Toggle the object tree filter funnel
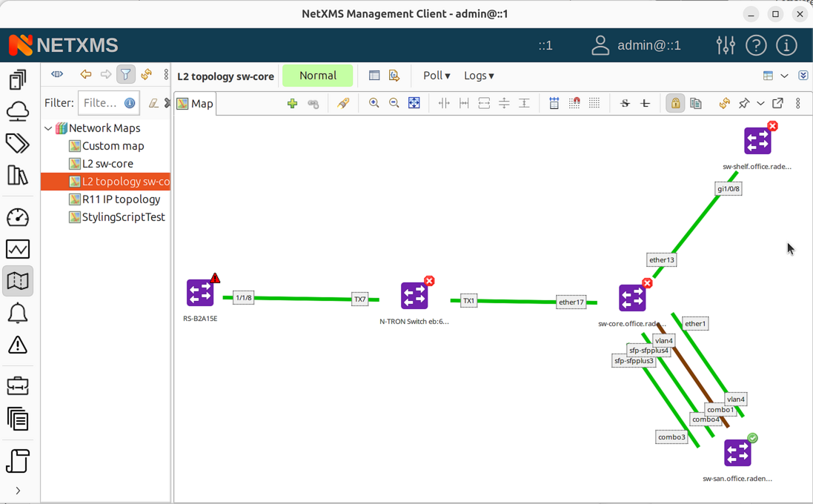Screen dimensions: 813x504 click(x=126, y=75)
